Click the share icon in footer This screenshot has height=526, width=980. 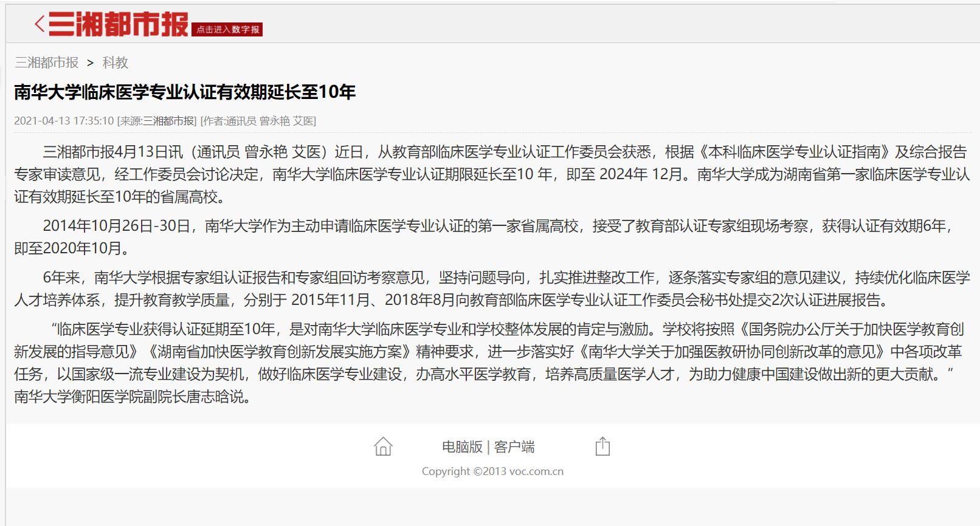click(602, 446)
